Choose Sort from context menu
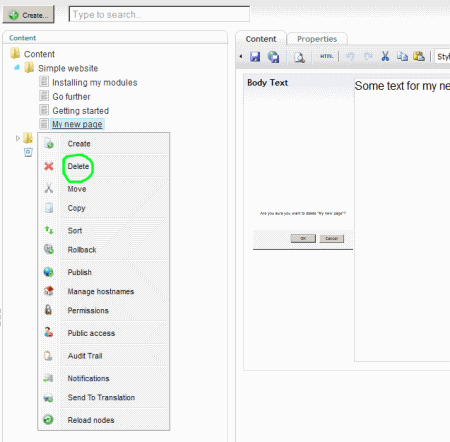 pos(75,231)
